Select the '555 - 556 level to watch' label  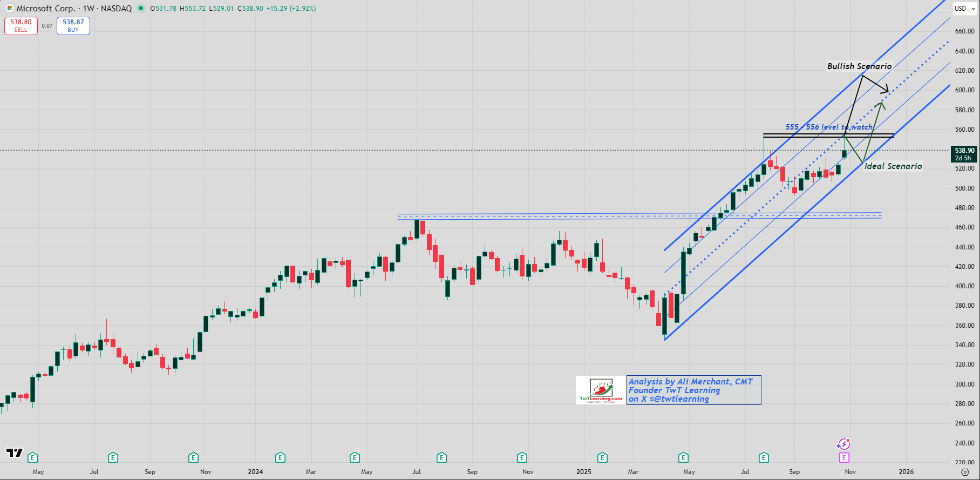829,127
